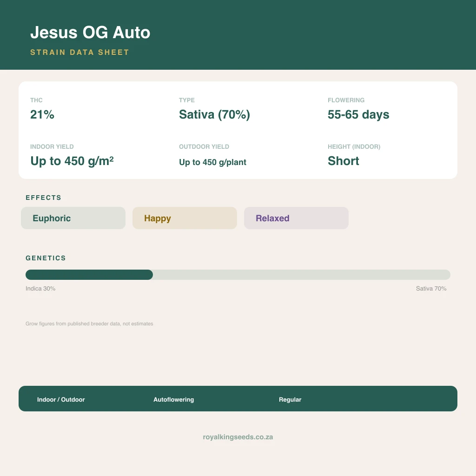The image size is (476, 476).
Task: Click the 55-65 days flowering value
Action: [358, 115]
